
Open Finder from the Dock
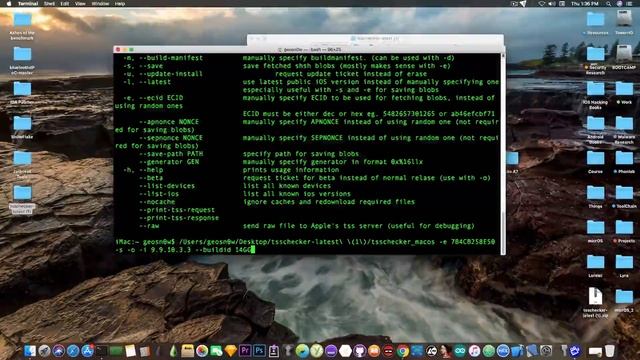click(30, 351)
